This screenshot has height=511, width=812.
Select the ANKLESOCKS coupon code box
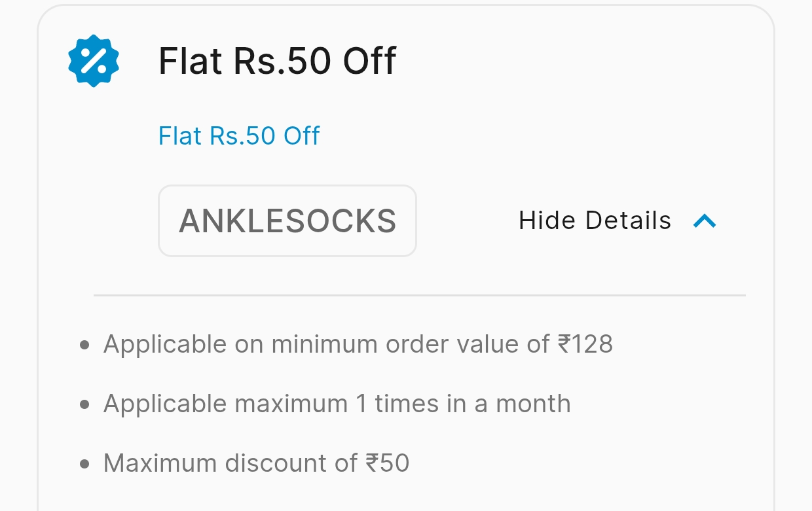(x=287, y=221)
